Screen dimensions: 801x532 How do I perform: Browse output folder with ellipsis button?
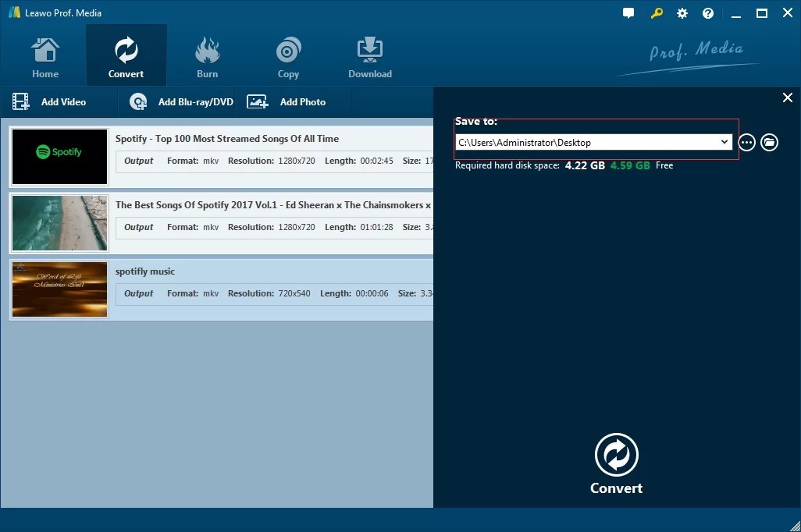tap(746, 143)
